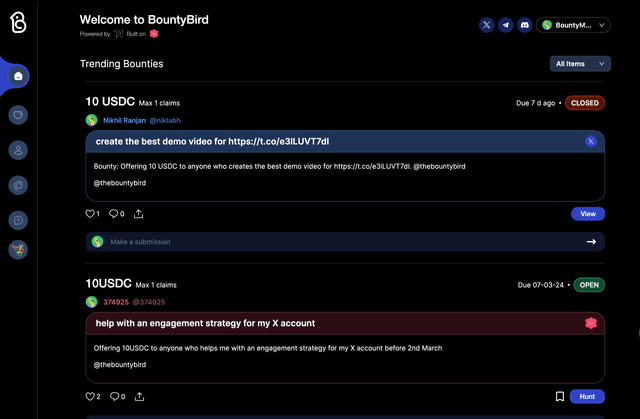The width and height of the screenshot is (640, 419).
Task: Expand the All Items filter dropdown
Action: point(580,64)
